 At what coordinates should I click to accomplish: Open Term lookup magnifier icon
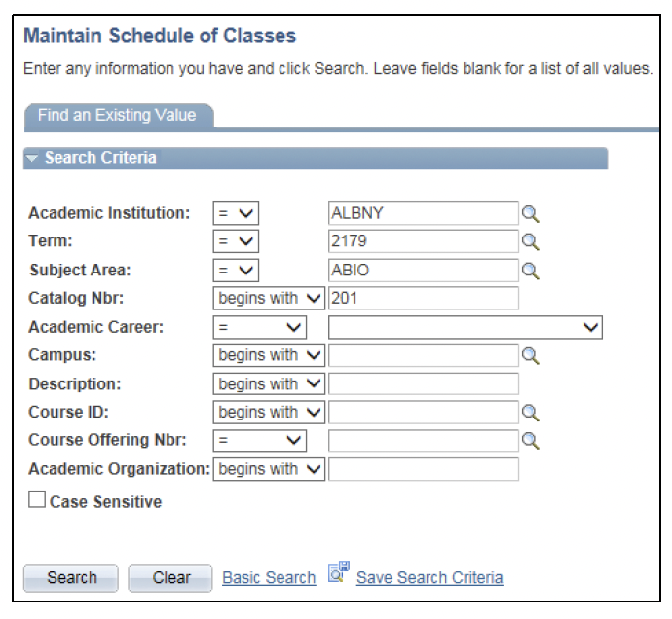(531, 242)
